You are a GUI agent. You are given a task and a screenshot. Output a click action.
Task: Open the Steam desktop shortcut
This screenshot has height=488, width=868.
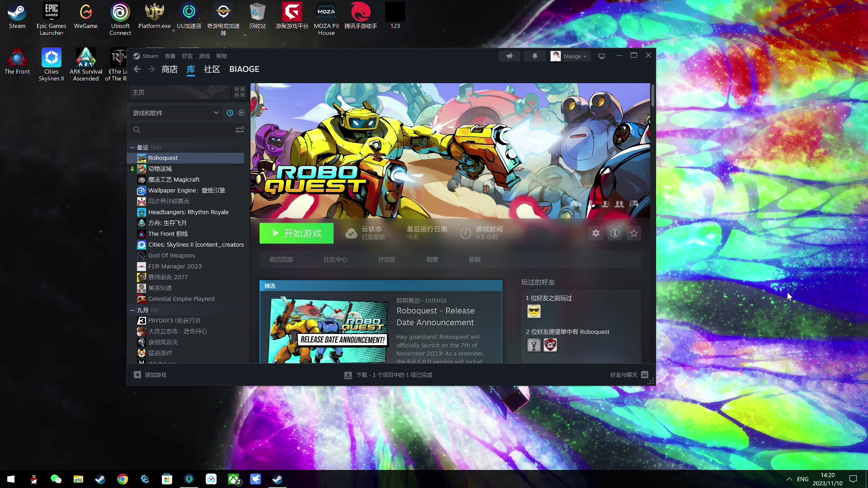click(17, 16)
